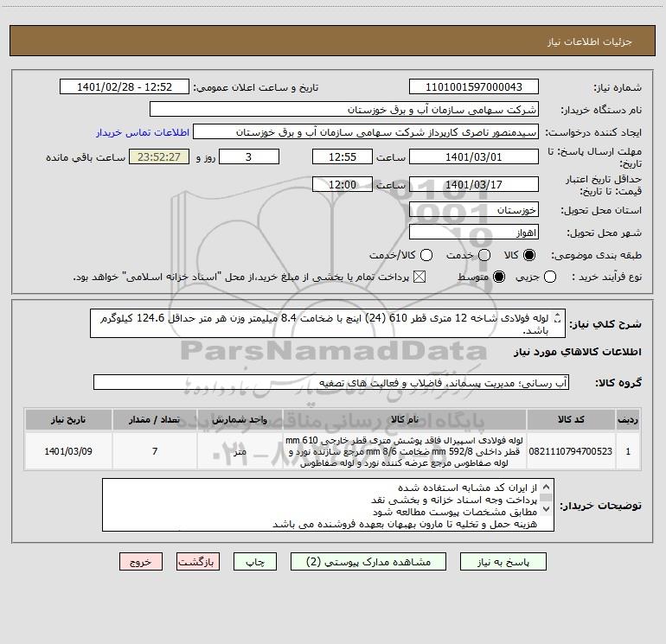
Task: Click the پاسخ به نیاز button
Action: (x=503, y=562)
